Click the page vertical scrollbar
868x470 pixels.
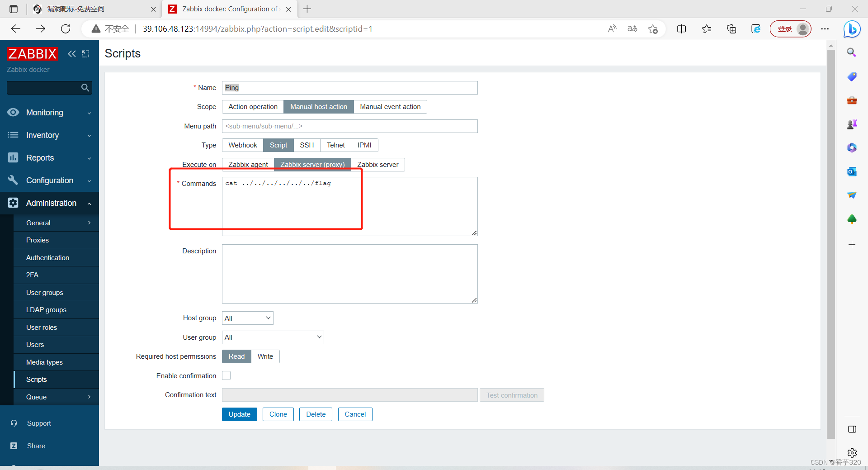point(831,244)
